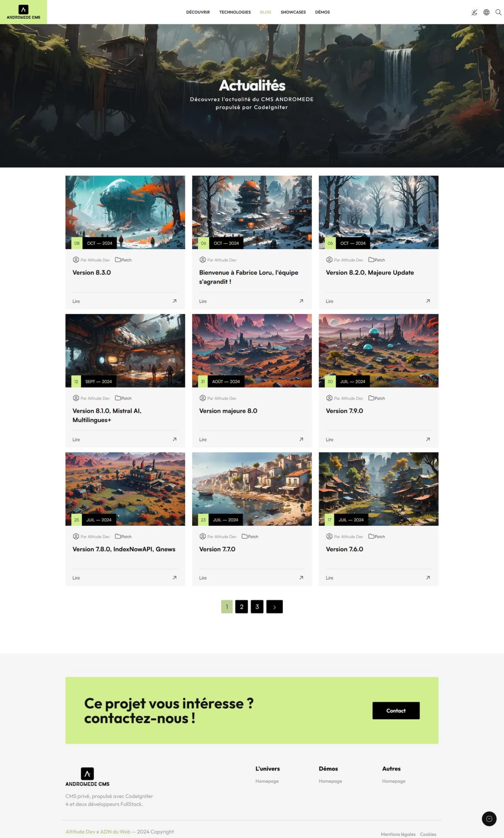Open the language globe icon

click(x=486, y=12)
